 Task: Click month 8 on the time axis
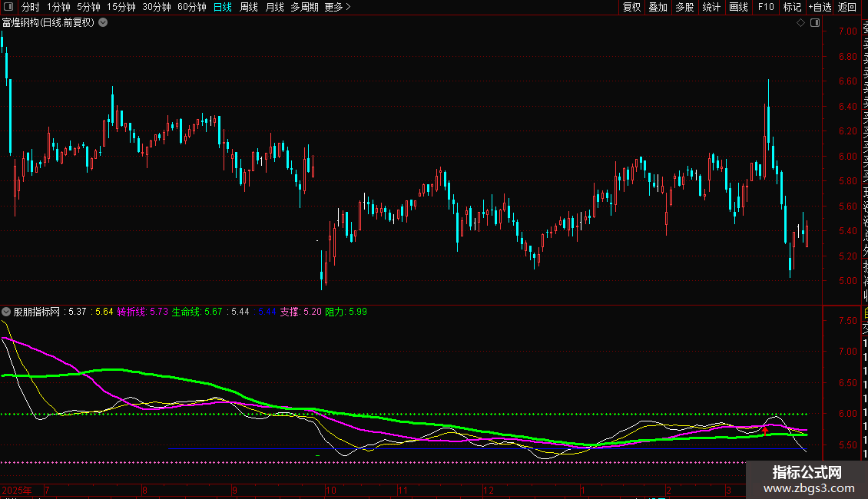point(144,490)
